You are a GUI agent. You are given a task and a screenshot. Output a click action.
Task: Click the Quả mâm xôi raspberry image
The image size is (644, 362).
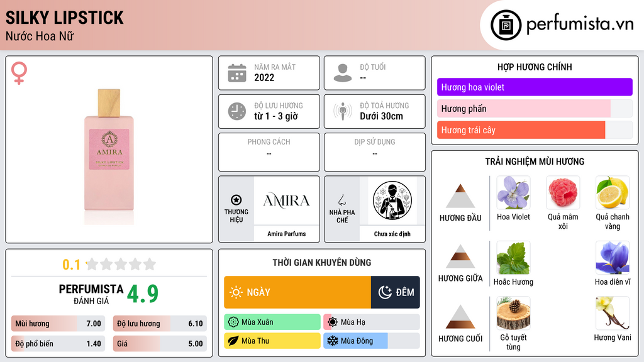click(563, 192)
